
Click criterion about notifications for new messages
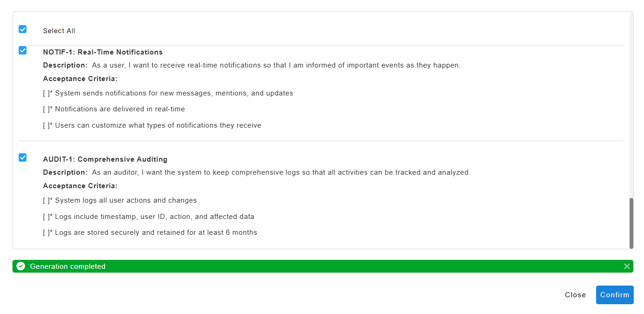[x=174, y=93]
